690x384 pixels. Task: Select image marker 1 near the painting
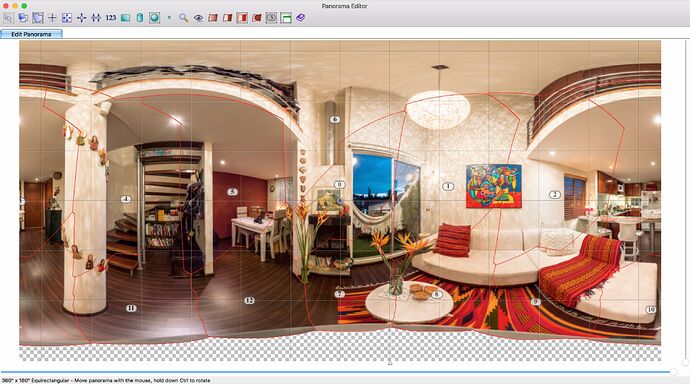pyautogui.click(x=448, y=187)
